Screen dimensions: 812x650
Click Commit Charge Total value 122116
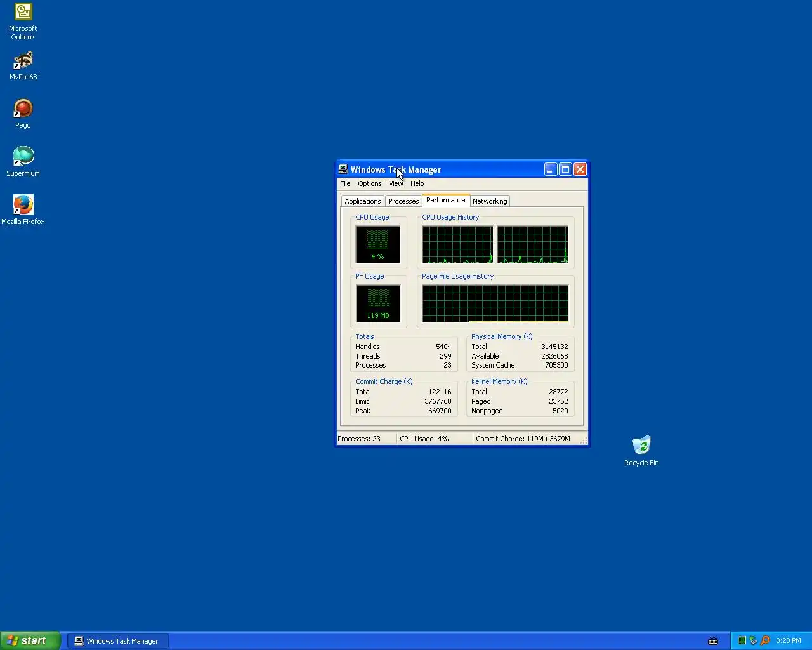(440, 392)
